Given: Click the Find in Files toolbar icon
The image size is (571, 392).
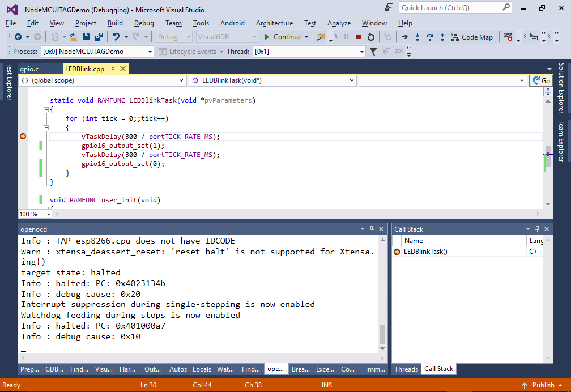Looking at the screenshot, I should tap(321, 37).
